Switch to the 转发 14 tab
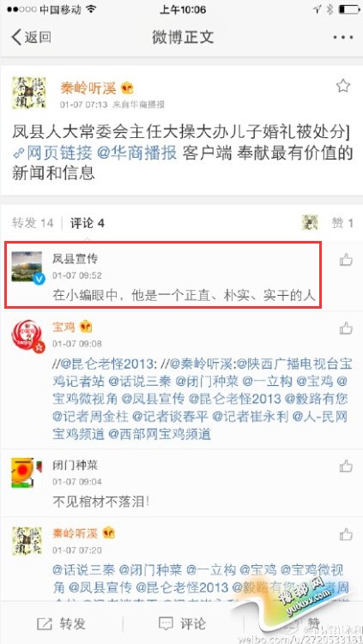This screenshot has height=644, width=363. [33, 223]
